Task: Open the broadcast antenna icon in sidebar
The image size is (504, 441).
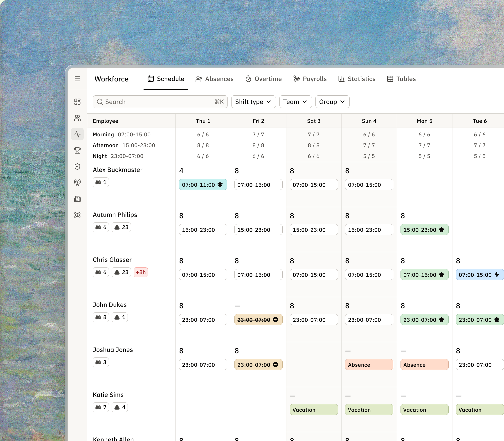Action: click(x=77, y=183)
